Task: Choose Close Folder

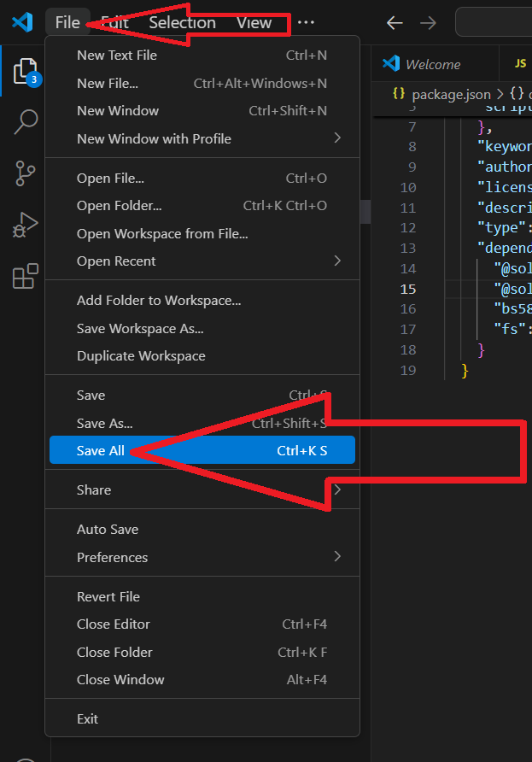Action: pyautogui.click(x=202, y=652)
